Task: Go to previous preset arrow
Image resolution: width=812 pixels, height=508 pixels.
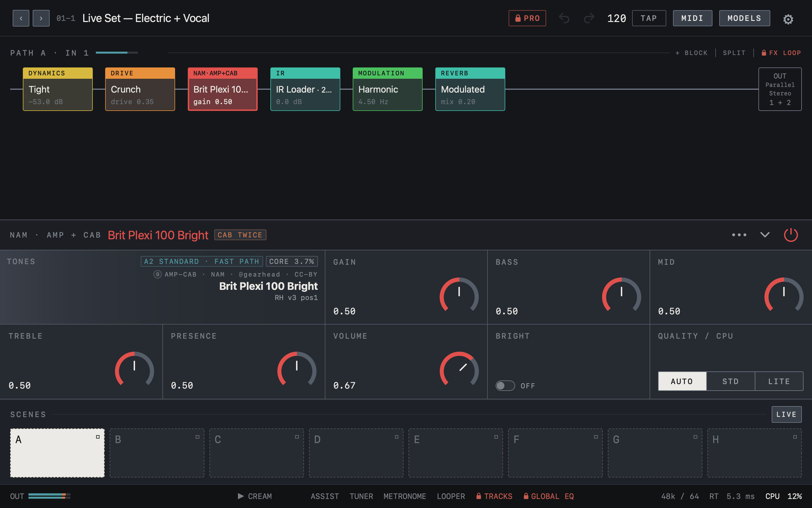Action: 21,18
